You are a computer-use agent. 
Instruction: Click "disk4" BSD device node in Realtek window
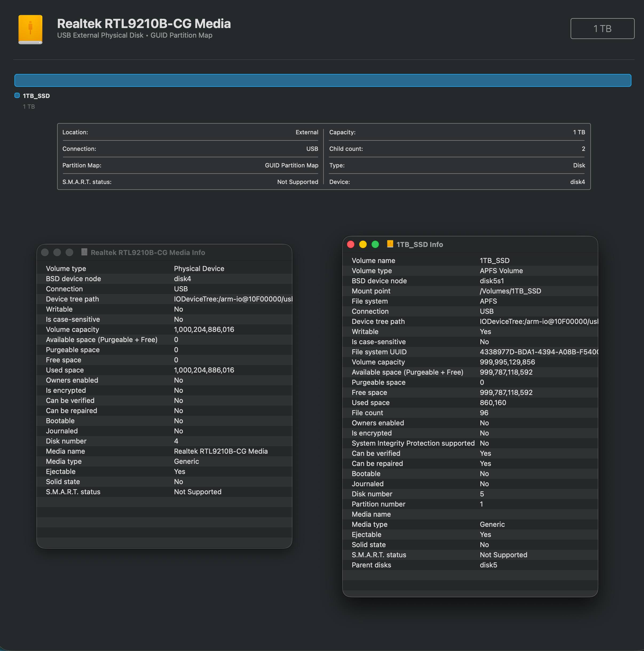pyautogui.click(x=183, y=279)
